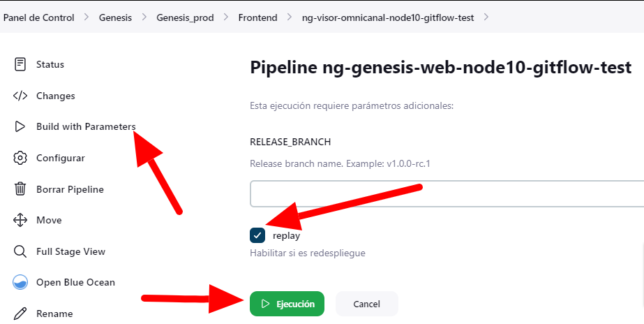Click the Build with Parameters play icon
The width and height of the screenshot is (644, 324).
click(x=20, y=126)
